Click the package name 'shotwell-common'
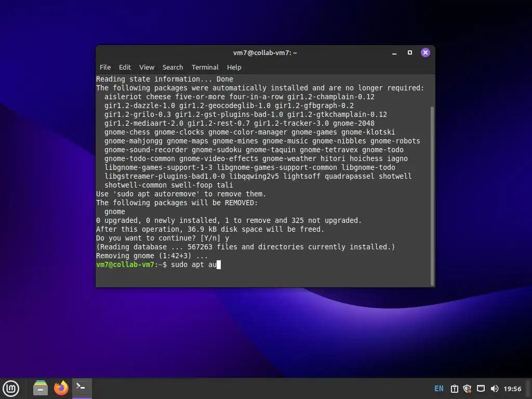The image size is (532, 399). point(136,185)
